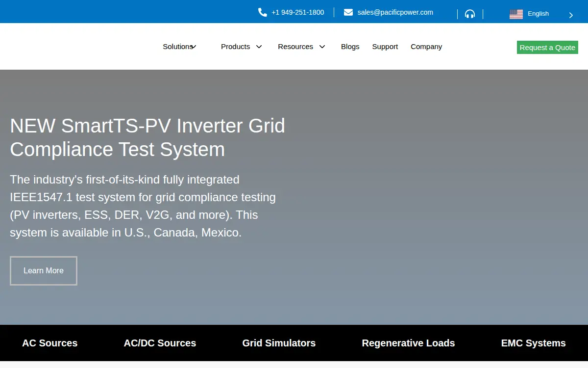The height and width of the screenshot is (368, 588).
Task: Select the Grid Simulators tab
Action: pyautogui.click(x=279, y=343)
